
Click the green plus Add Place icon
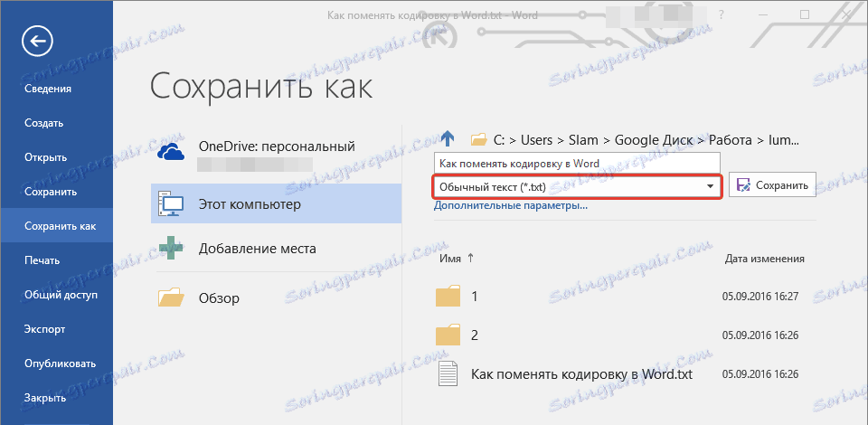point(171,248)
